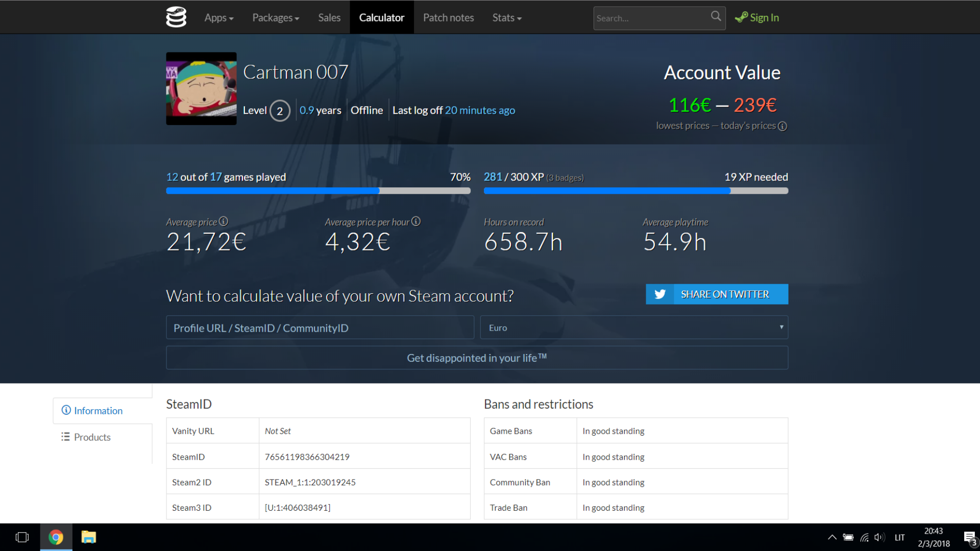
Task: Click the XP progress bar
Action: pos(636,191)
